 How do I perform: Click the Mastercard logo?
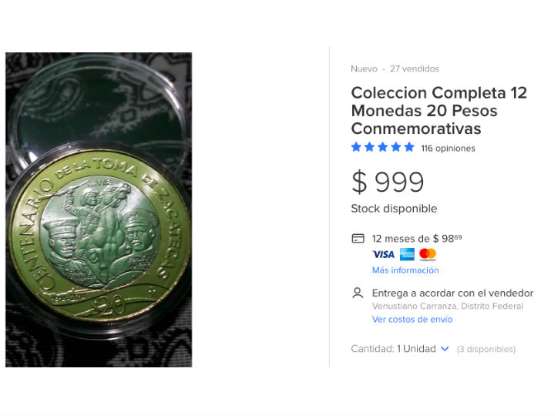(428, 254)
